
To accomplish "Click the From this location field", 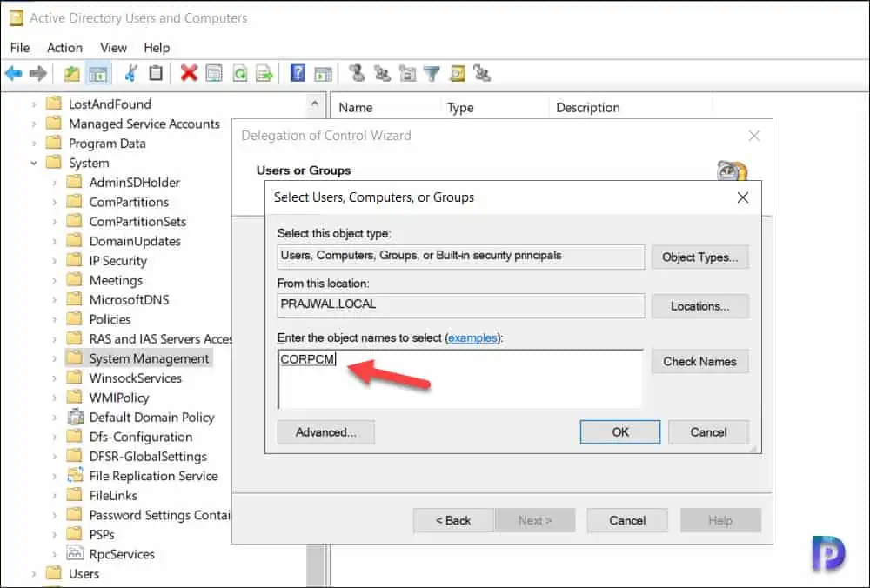I will [x=460, y=305].
